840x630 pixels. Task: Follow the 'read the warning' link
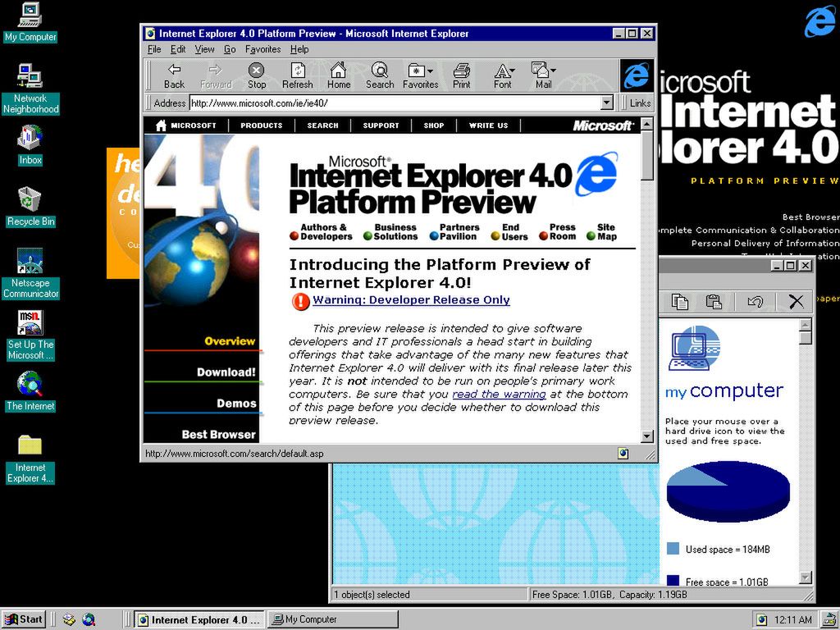click(x=499, y=395)
